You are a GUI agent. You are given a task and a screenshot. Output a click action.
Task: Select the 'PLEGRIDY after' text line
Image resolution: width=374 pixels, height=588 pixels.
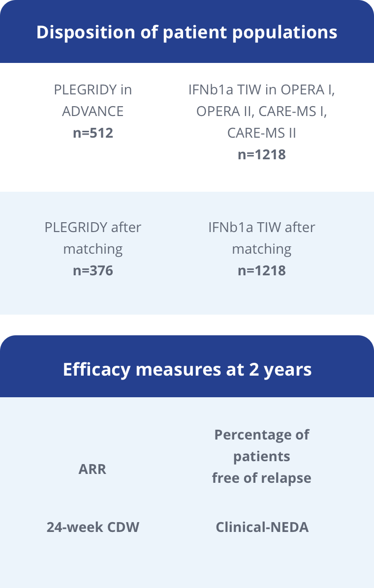pyautogui.click(x=93, y=227)
